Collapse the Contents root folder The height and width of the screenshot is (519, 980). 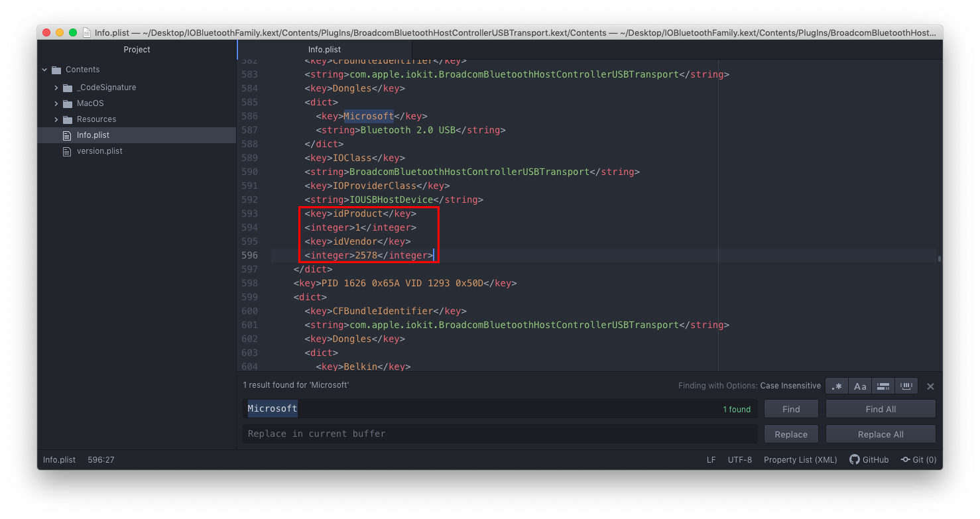pyautogui.click(x=44, y=70)
